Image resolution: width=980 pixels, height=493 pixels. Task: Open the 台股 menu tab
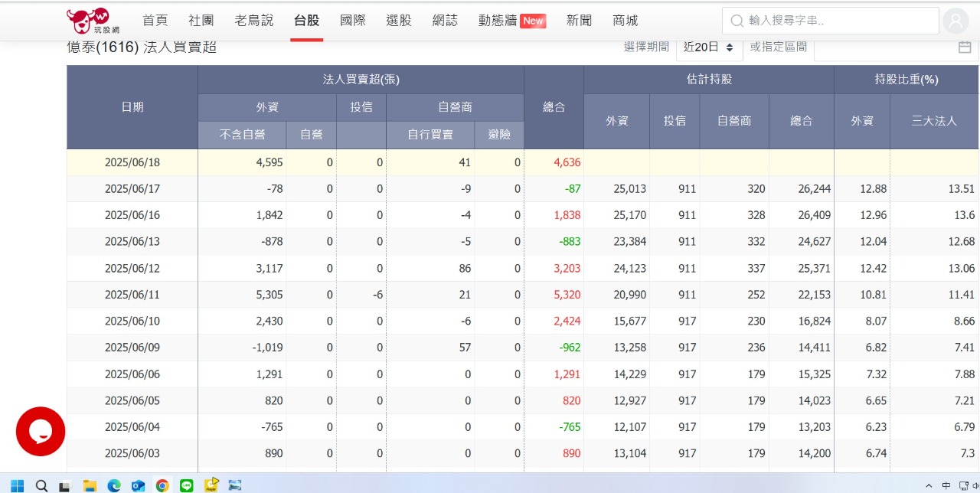point(306,21)
